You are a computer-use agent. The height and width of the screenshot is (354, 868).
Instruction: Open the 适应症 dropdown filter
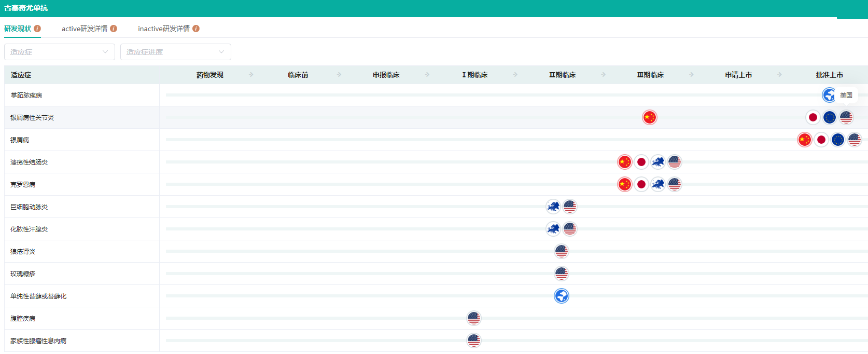59,52
